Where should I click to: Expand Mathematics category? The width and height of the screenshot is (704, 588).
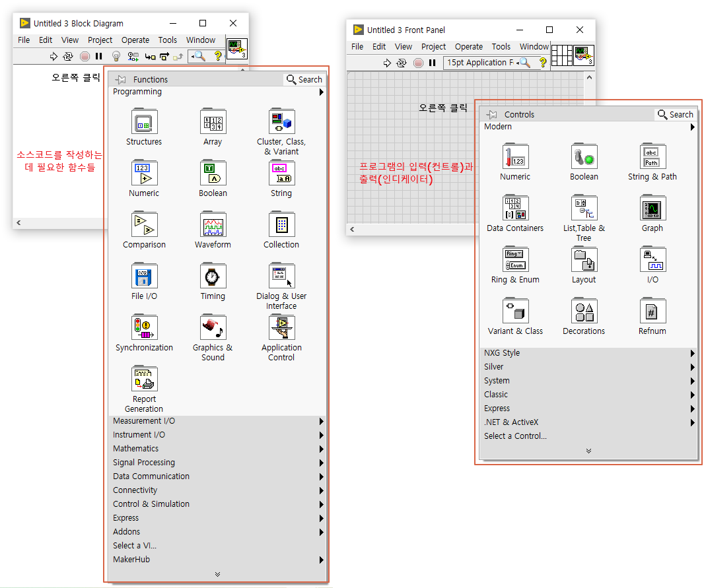(218, 449)
